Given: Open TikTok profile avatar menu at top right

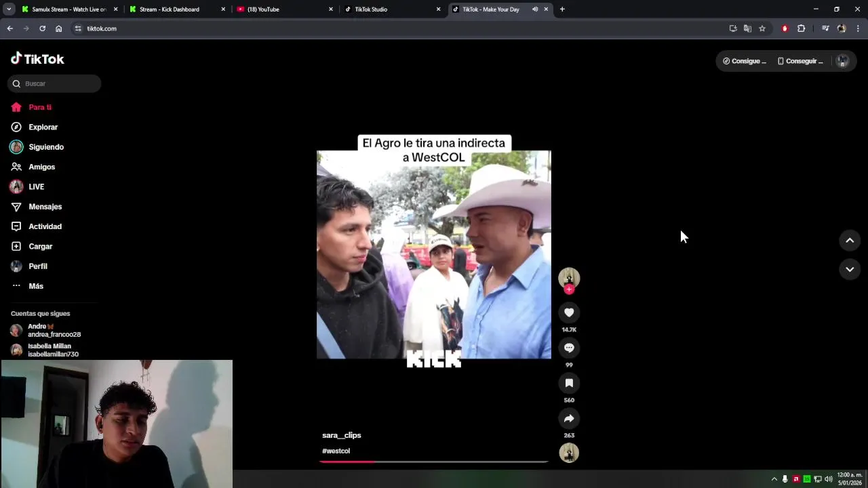Looking at the screenshot, I should [x=842, y=61].
